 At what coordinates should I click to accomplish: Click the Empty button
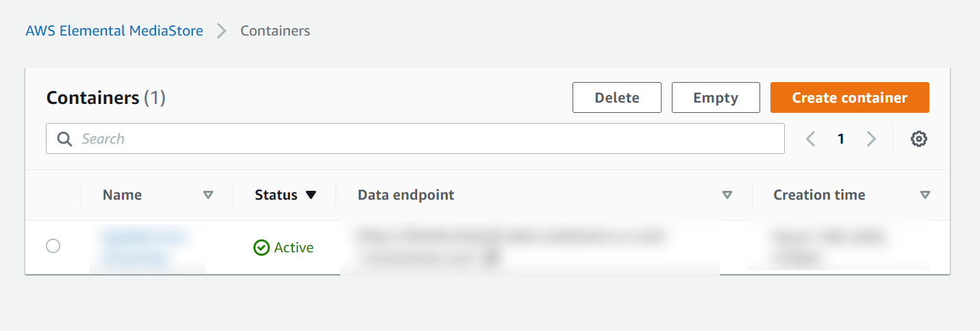point(716,98)
